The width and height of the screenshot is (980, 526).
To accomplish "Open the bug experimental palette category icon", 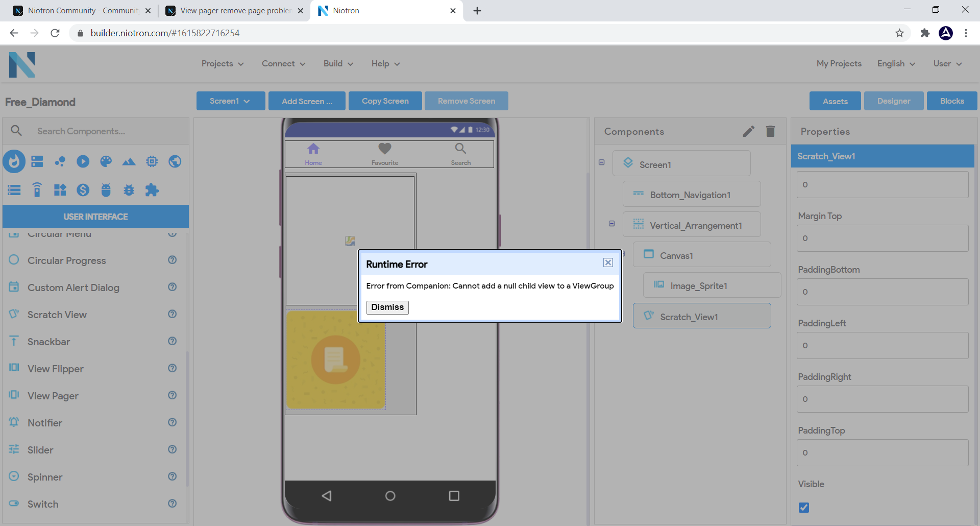I will click(129, 190).
